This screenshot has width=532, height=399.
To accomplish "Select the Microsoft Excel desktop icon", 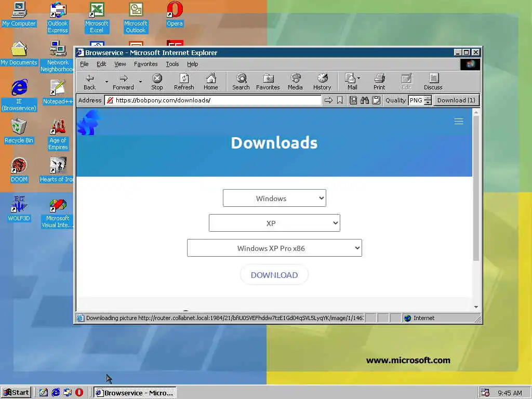I will coord(97,18).
